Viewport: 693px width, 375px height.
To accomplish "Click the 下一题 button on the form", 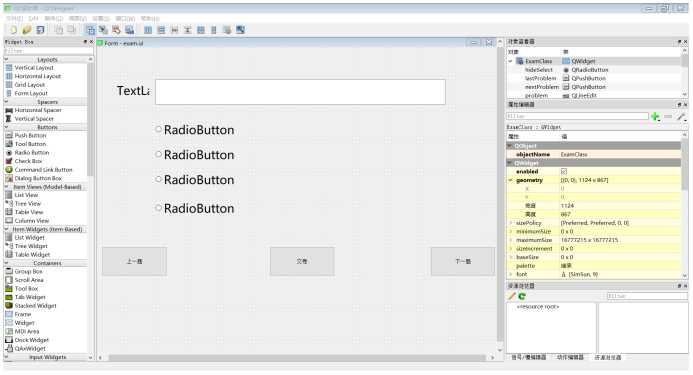I will click(463, 261).
